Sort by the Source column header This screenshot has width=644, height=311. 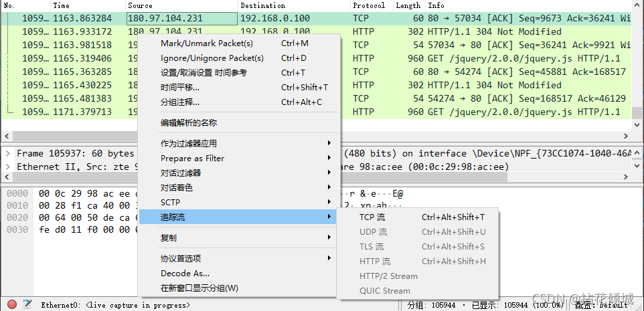click(181, 5)
